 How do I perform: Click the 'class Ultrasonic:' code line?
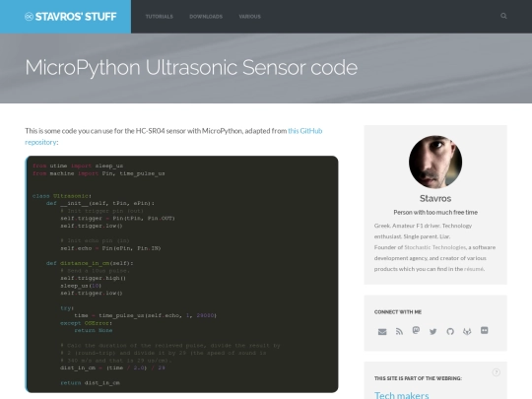(62, 196)
